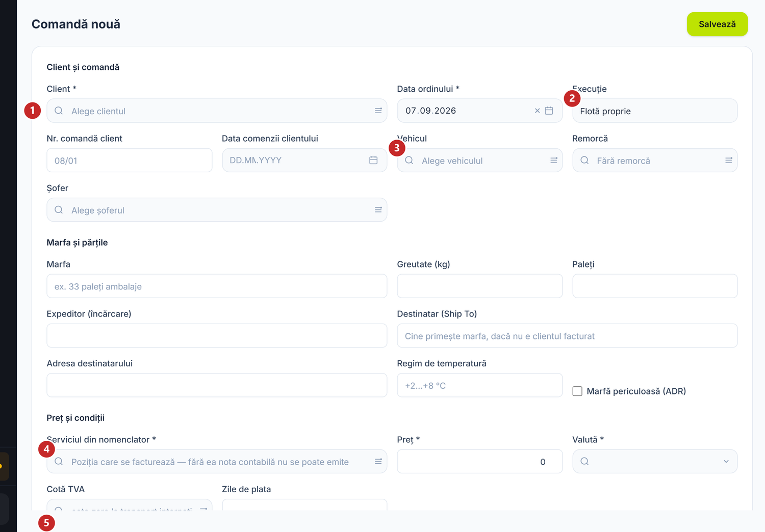Click the Regim de temperatură input
765x532 pixels.
click(x=479, y=385)
